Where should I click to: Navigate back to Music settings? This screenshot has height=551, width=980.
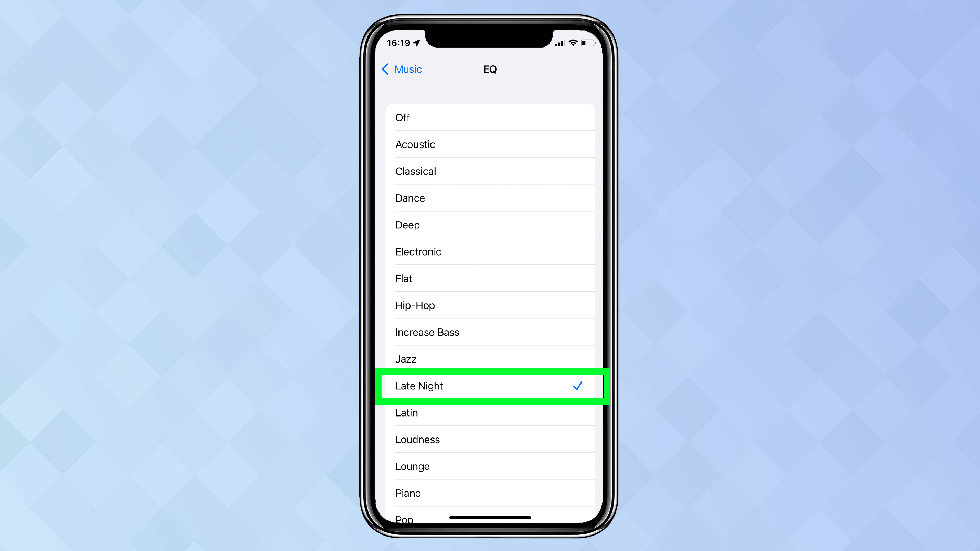(401, 69)
